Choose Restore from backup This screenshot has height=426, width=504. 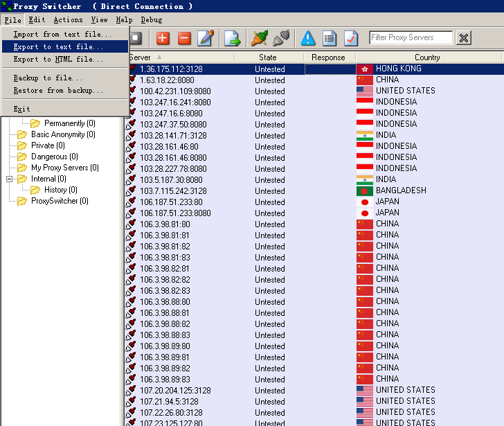click(65, 90)
